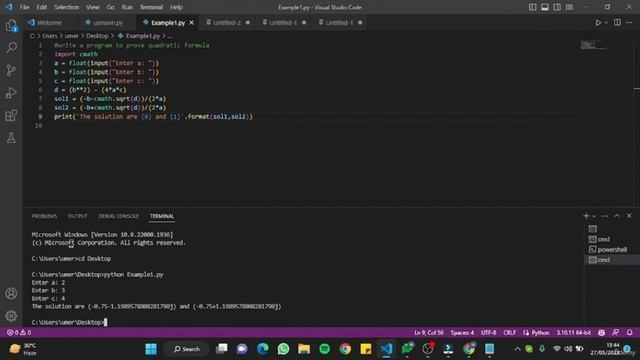Screen dimensions: 640x360
Task: Open the Terminal menu
Action: pos(151,7)
